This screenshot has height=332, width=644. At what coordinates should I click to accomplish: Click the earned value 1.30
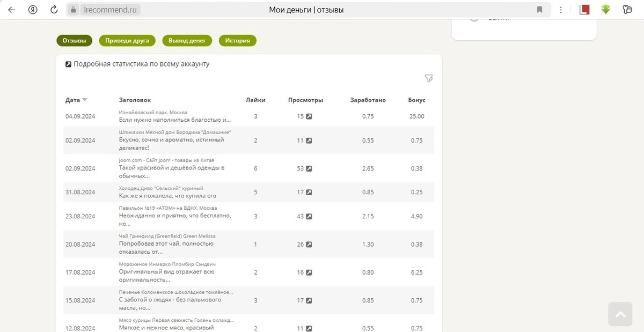(x=368, y=244)
